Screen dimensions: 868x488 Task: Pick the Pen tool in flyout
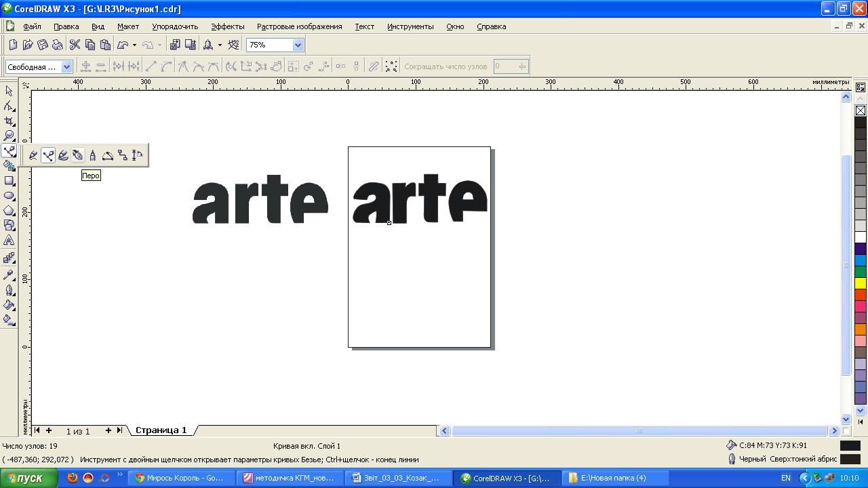click(x=78, y=155)
